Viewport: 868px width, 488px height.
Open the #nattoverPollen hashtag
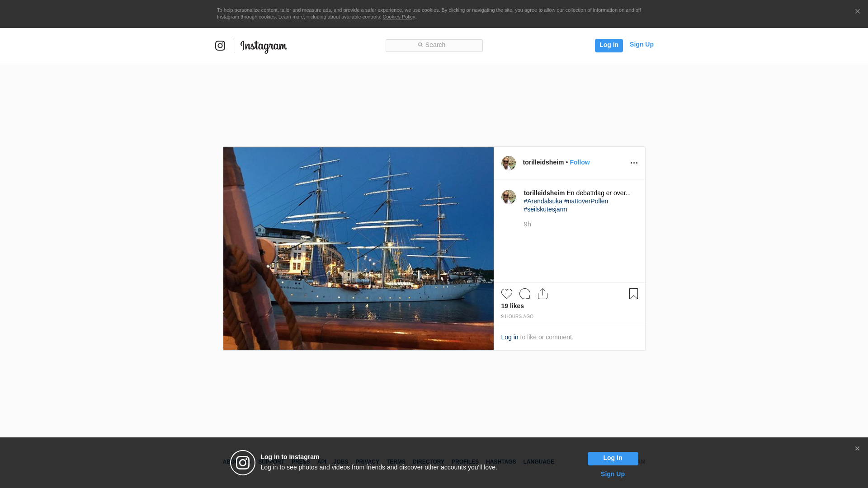pos(586,201)
